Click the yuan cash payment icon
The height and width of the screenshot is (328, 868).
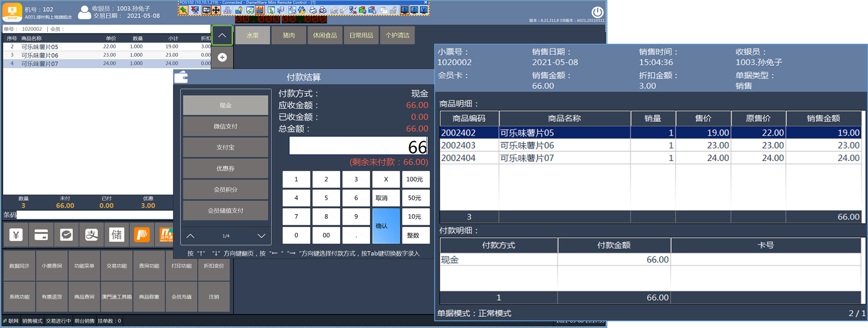16,235
